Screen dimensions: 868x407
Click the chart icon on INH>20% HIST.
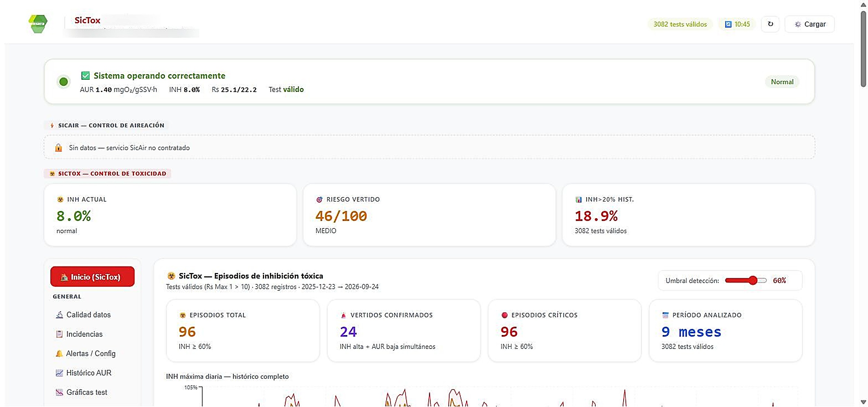point(578,200)
